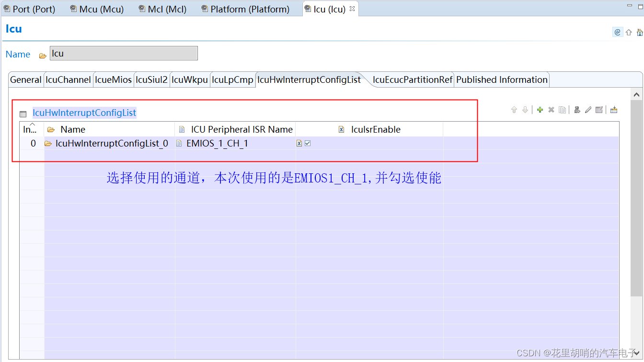This screenshot has height=362, width=644.
Task: Click the folder icon of IcuHwInterruptConfigList_0 row
Action: (48, 144)
